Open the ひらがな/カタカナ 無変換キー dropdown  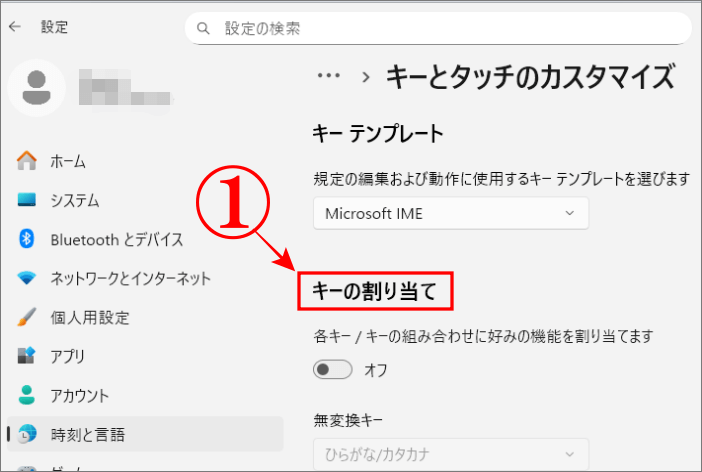[451, 455]
